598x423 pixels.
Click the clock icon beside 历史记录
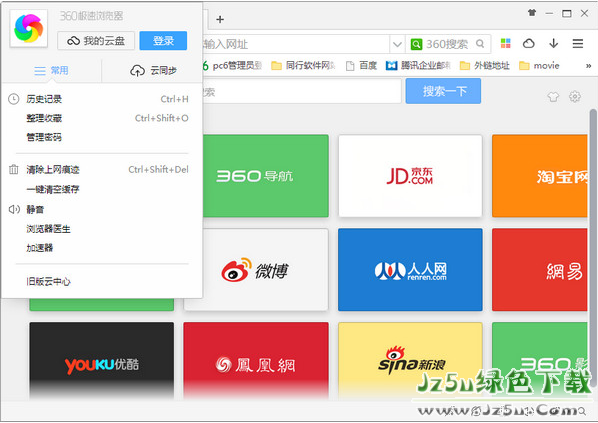14,99
